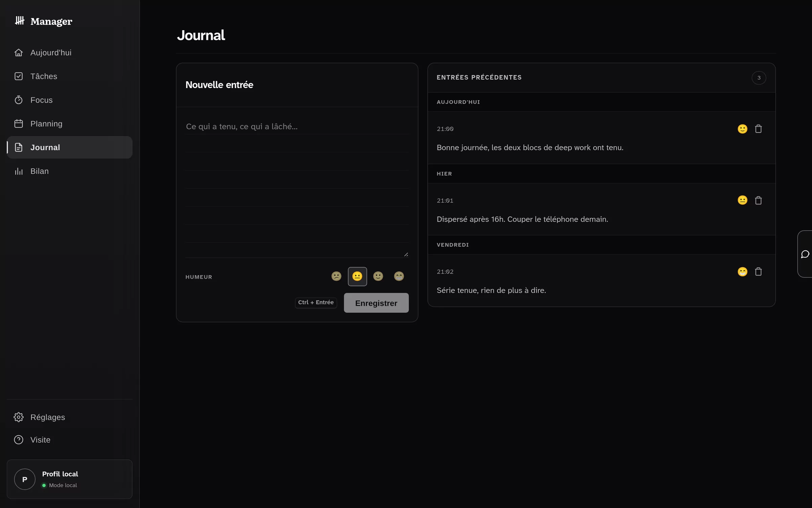The image size is (812, 508).
Task: Click the Mode local status text
Action: point(63,485)
